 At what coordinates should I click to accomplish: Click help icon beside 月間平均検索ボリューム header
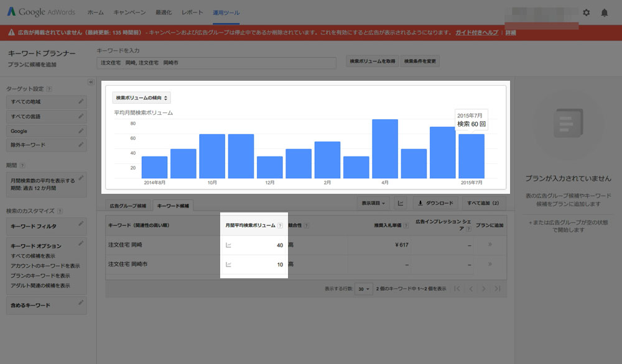click(280, 225)
